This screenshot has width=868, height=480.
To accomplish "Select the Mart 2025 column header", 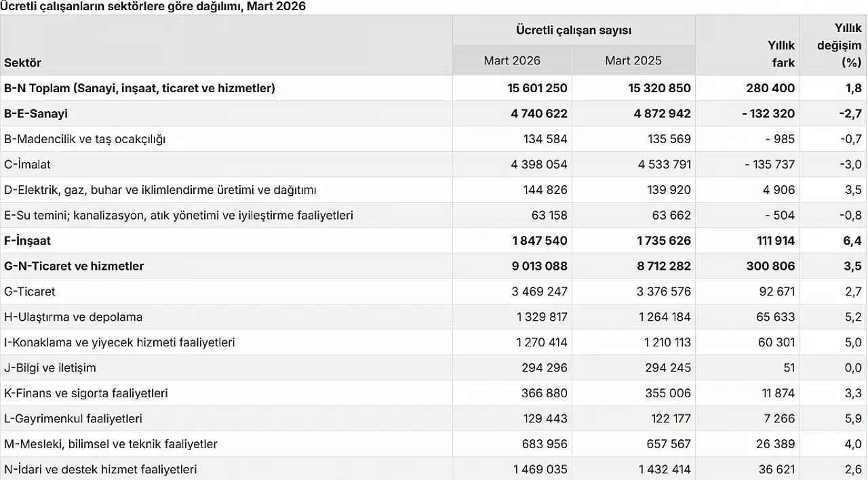I will [x=633, y=61].
